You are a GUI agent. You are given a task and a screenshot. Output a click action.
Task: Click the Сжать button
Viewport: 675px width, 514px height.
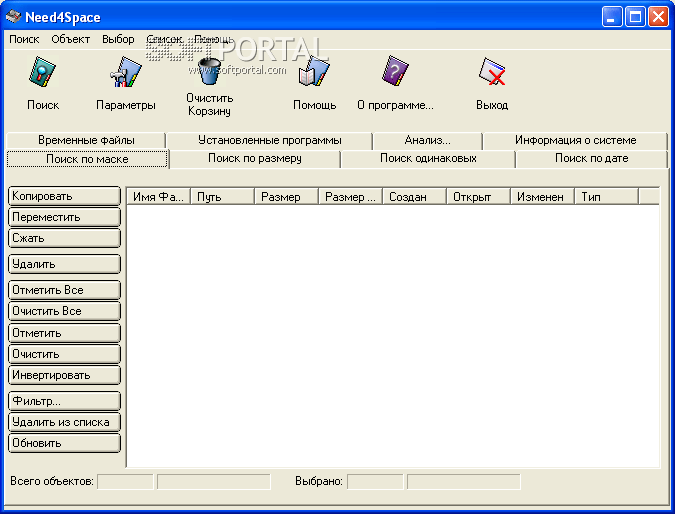pos(64,238)
